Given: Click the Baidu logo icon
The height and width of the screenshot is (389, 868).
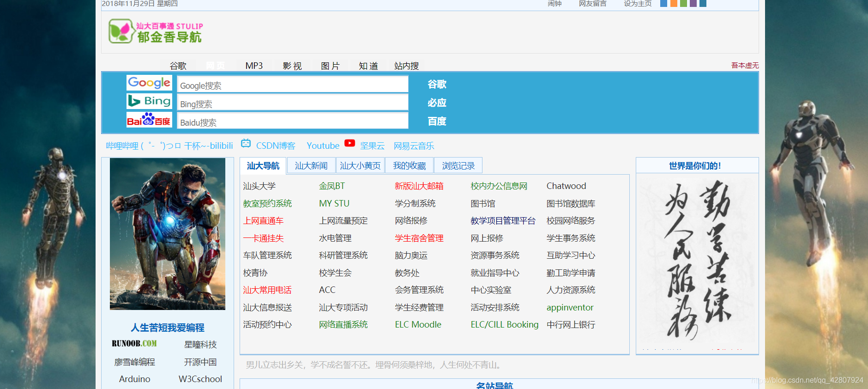Looking at the screenshot, I should tap(149, 120).
